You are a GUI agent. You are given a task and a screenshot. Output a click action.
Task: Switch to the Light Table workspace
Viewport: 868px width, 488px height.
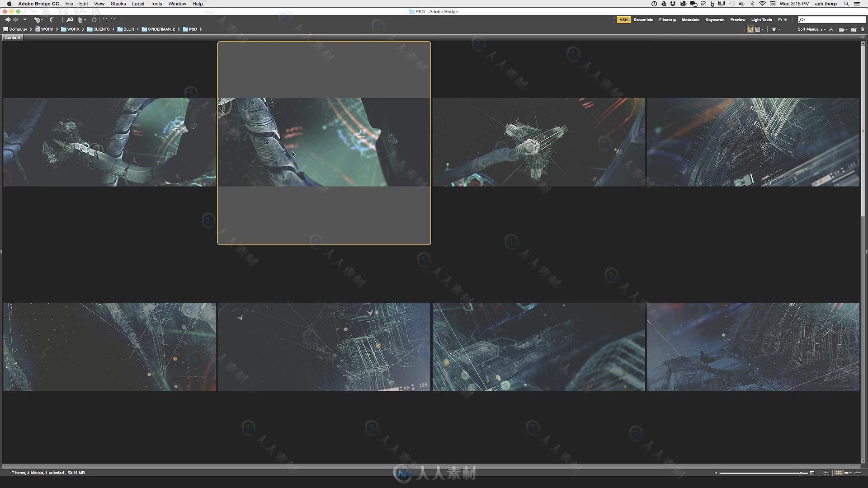pyautogui.click(x=762, y=20)
